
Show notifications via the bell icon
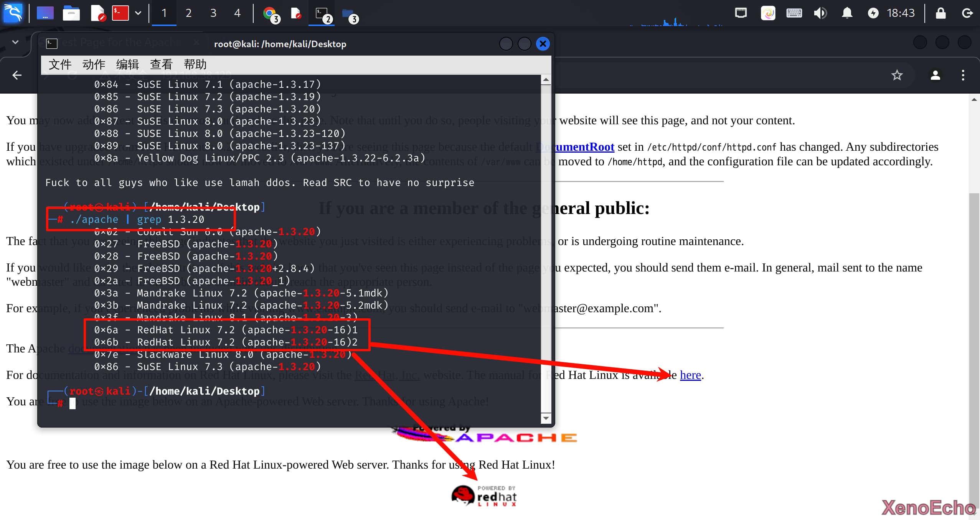pyautogui.click(x=847, y=13)
